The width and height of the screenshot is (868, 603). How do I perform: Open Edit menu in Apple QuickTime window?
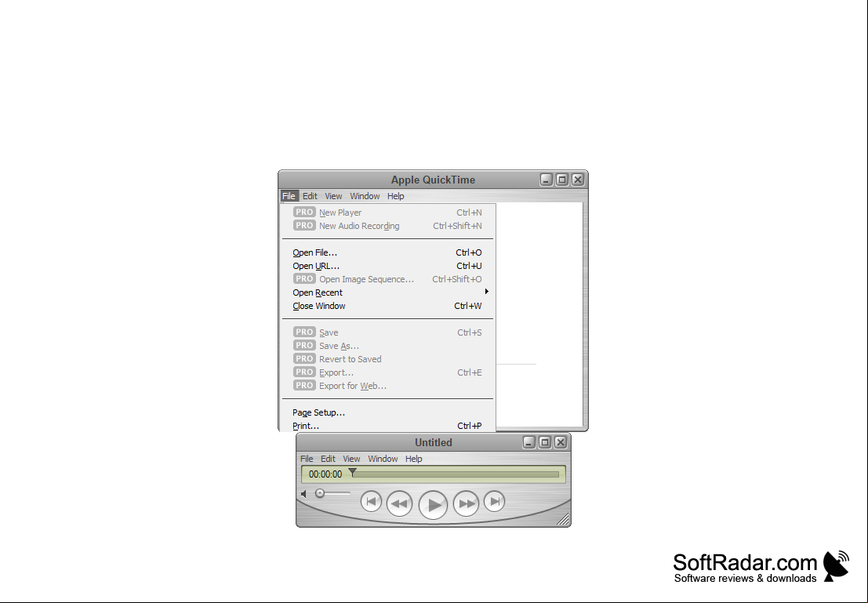[x=310, y=196]
